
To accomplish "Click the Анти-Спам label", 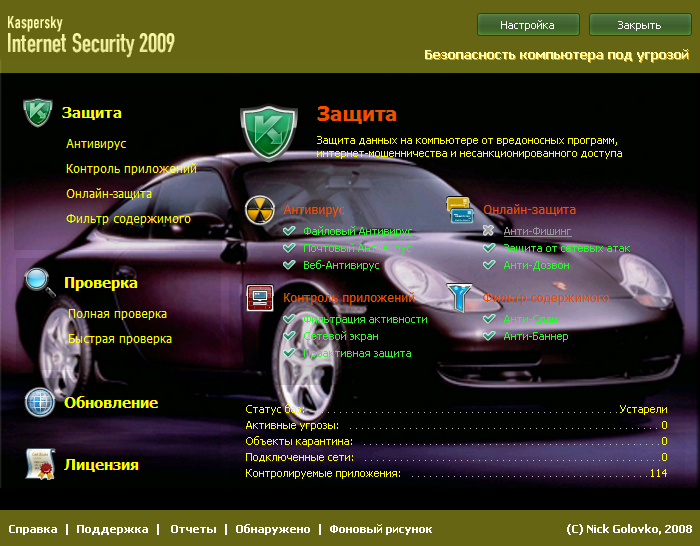I will pyautogui.click(x=530, y=319).
